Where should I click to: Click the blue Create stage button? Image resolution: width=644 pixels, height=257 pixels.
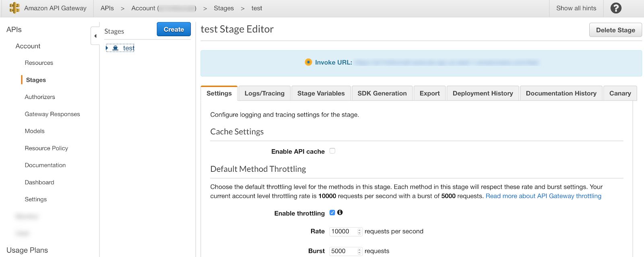click(173, 29)
